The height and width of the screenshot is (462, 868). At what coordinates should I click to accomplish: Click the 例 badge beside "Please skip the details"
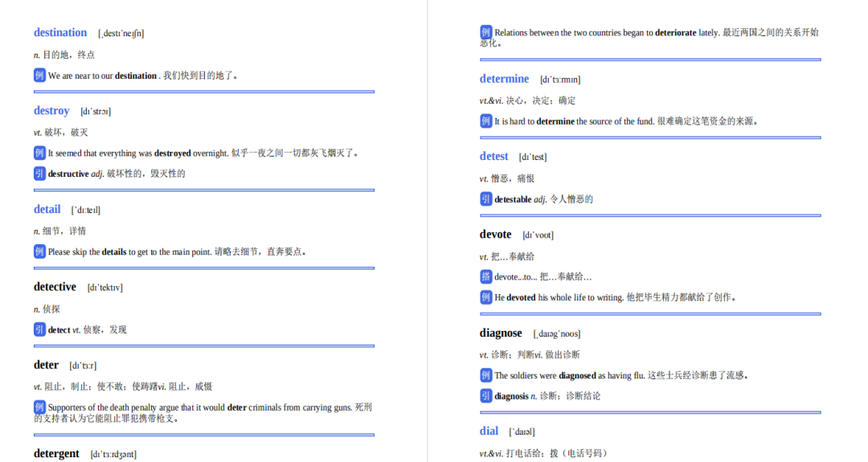coord(39,251)
